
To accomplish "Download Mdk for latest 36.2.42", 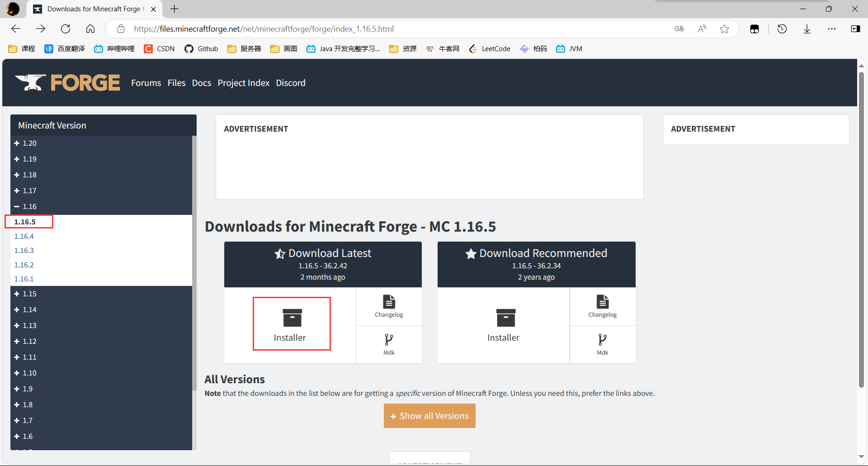I will [x=389, y=345].
